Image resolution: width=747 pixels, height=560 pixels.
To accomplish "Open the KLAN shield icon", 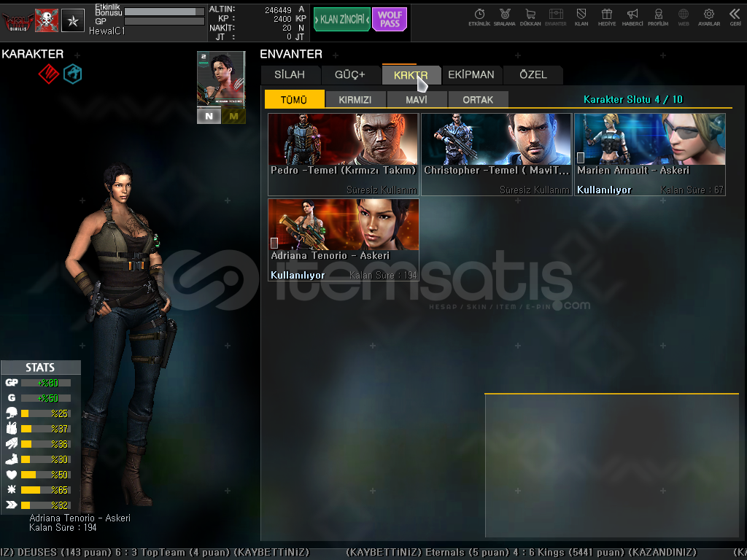I will click(581, 17).
